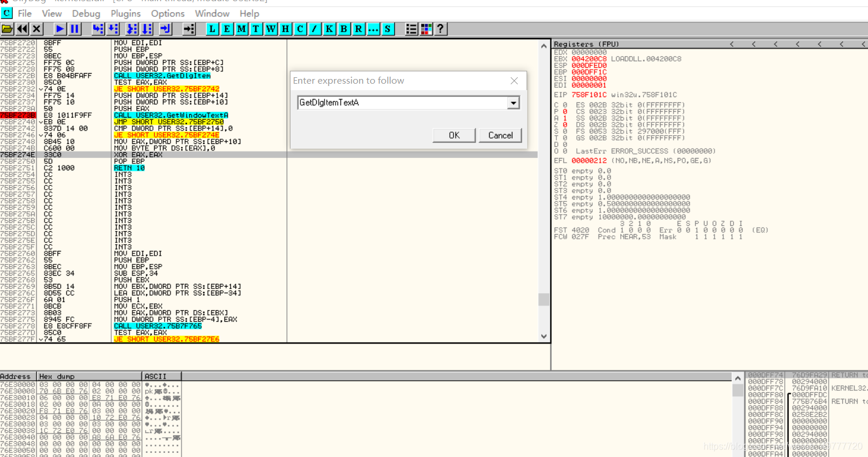Show Source via the S button
This screenshot has width=868, height=457.
point(388,29)
